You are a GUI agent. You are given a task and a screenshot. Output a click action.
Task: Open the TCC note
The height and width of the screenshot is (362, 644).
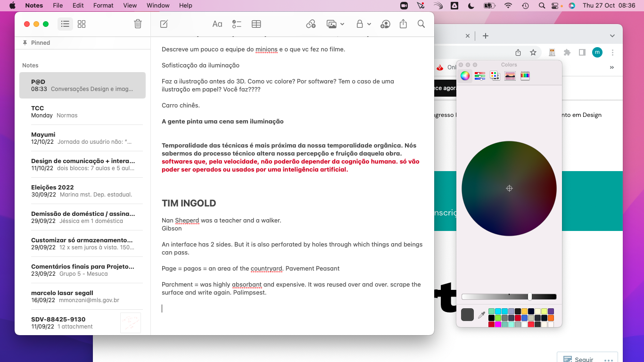(x=83, y=112)
